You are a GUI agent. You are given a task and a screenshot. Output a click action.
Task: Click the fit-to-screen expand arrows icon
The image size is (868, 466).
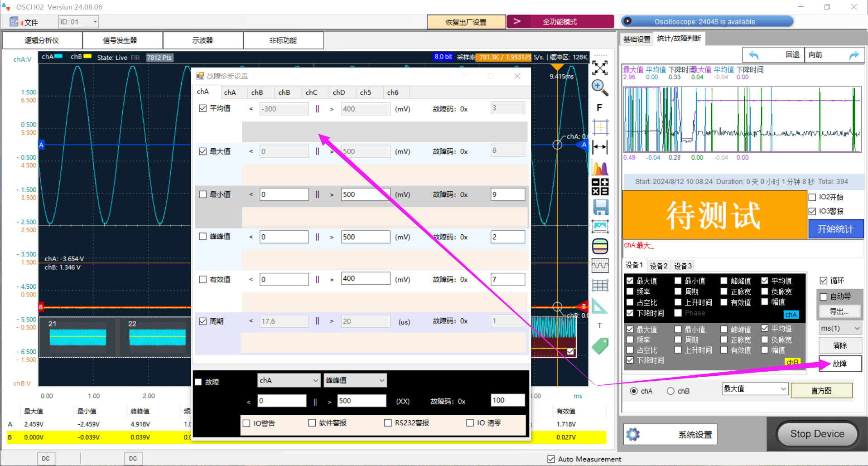click(600, 68)
